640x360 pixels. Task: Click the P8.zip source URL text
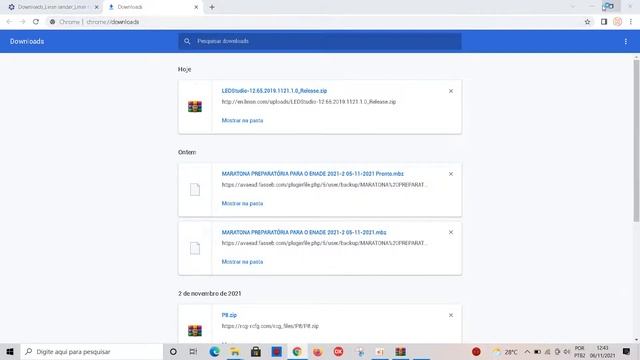click(270, 326)
